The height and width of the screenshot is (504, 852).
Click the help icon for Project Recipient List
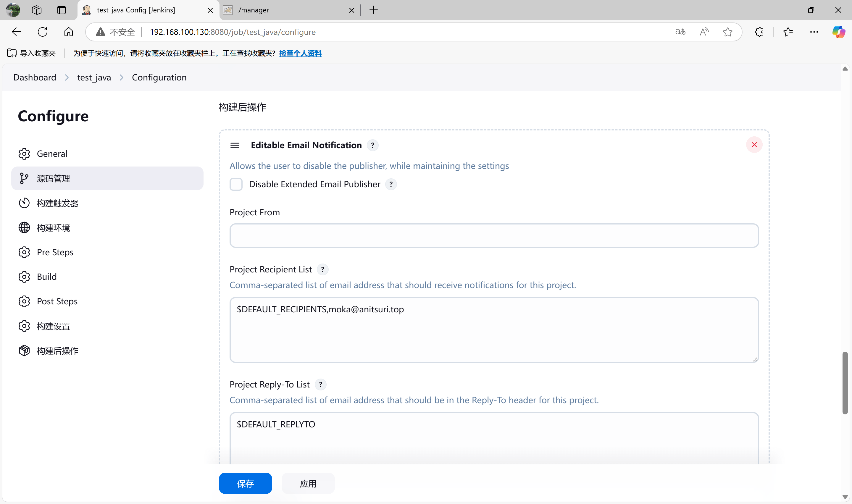pyautogui.click(x=322, y=270)
